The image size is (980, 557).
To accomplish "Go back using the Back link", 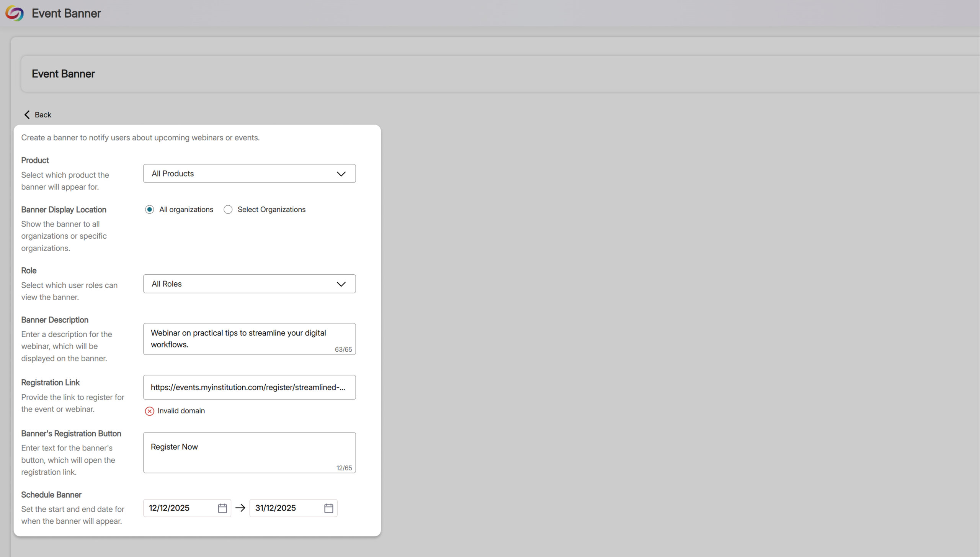I will (43, 115).
